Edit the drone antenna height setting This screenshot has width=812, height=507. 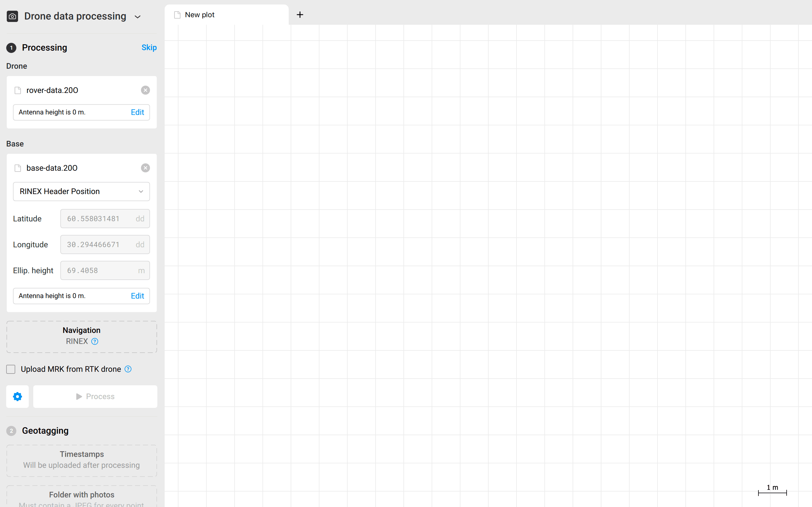click(x=137, y=112)
